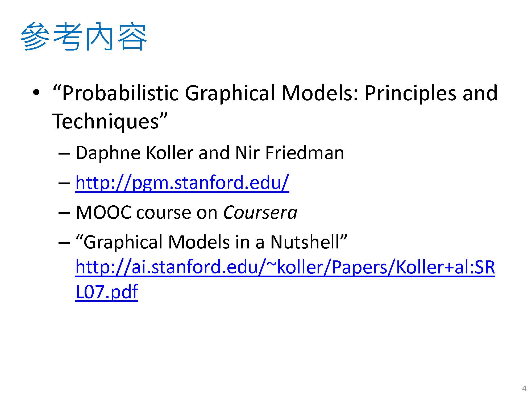The width and height of the screenshot is (532, 399).
Task: Click the name Daphne Koller
Action: tap(134, 153)
